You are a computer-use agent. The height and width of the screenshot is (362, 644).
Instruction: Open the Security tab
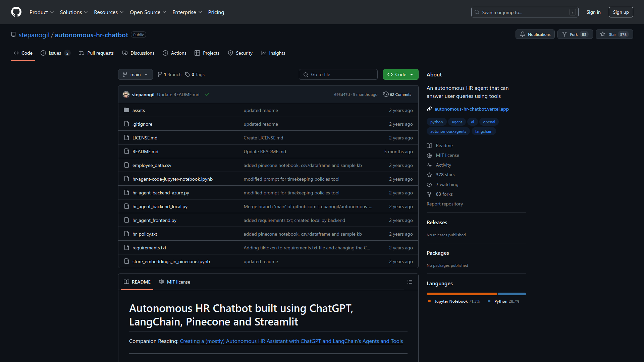[x=240, y=53]
